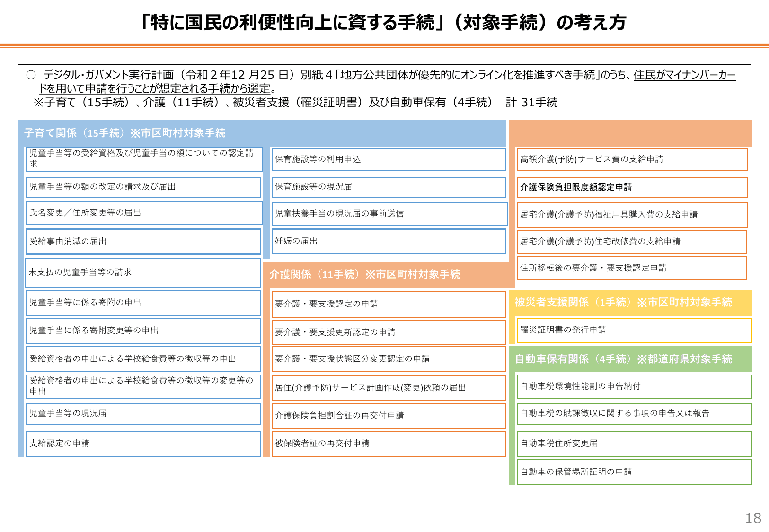Select the bold 介護保険負担限度額認定申請 entry

pyautogui.click(x=633, y=187)
